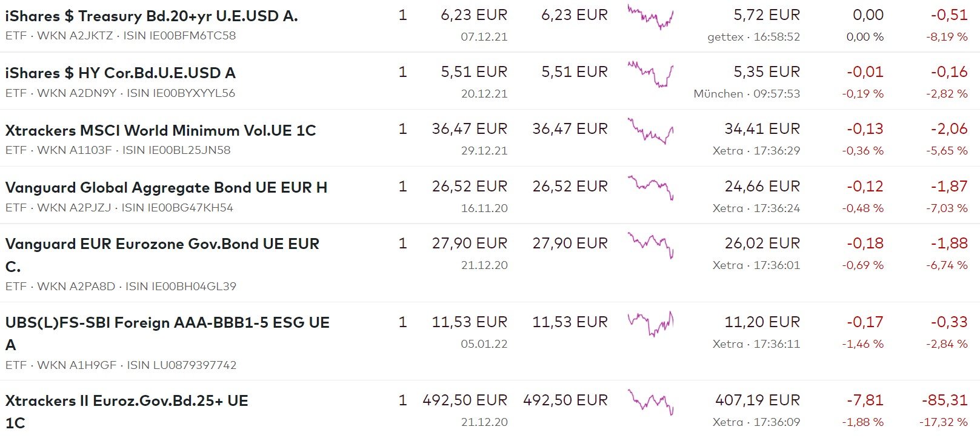Open Vanguard EUR Eurozone Gov.Bond link
The height and width of the screenshot is (438, 980).
tap(162, 244)
